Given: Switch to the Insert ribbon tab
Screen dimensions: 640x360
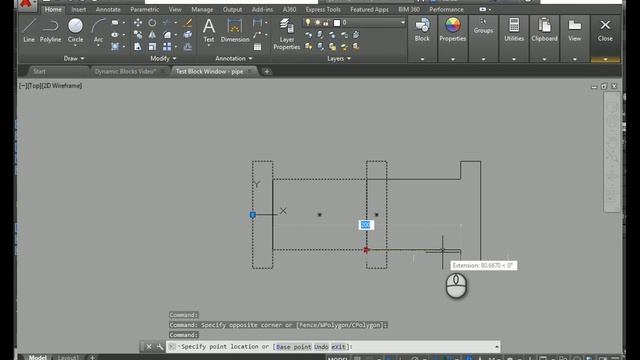Looking at the screenshot, I should (x=78, y=9).
